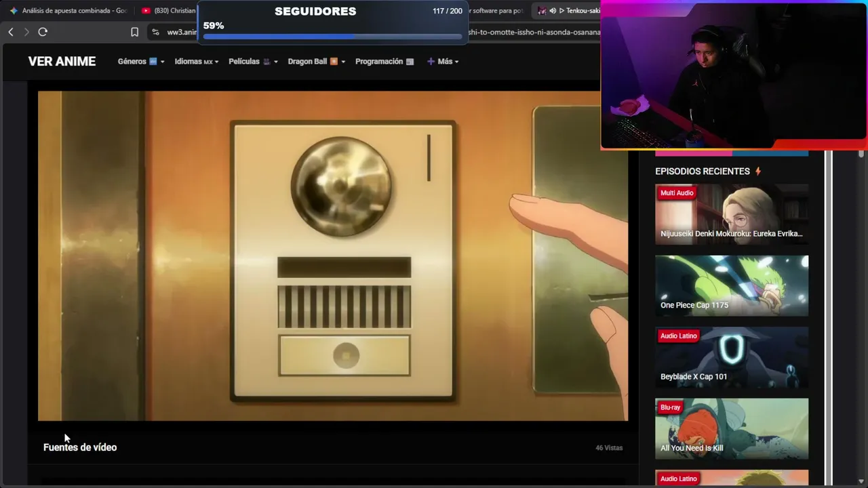Open the All You Need Is Kill card
Viewport: 868px width, 488px height.
click(x=732, y=429)
